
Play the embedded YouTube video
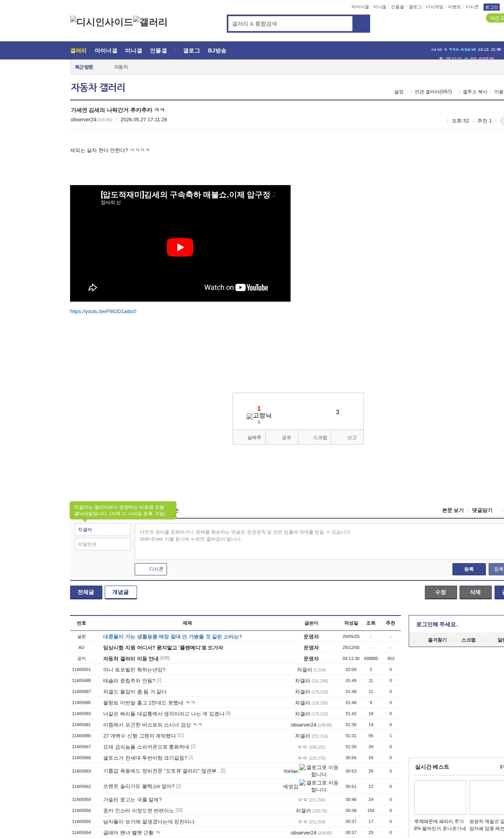click(x=180, y=247)
